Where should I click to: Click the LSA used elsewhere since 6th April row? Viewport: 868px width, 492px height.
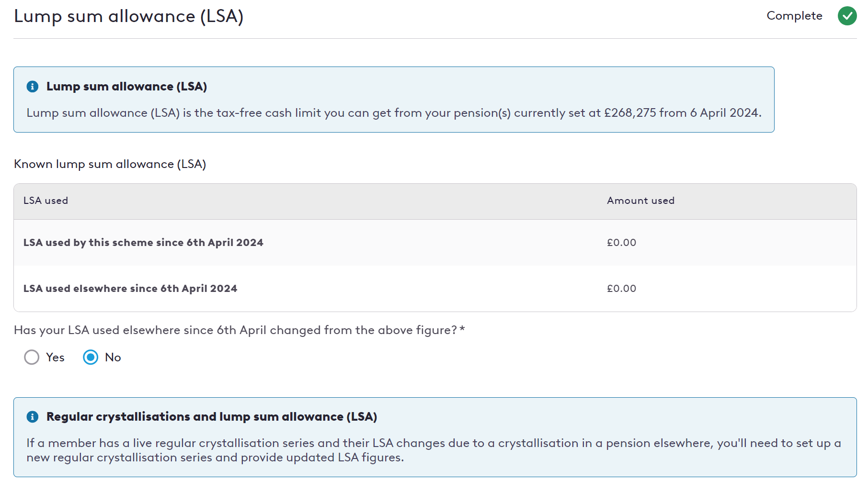pyautogui.click(x=435, y=289)
